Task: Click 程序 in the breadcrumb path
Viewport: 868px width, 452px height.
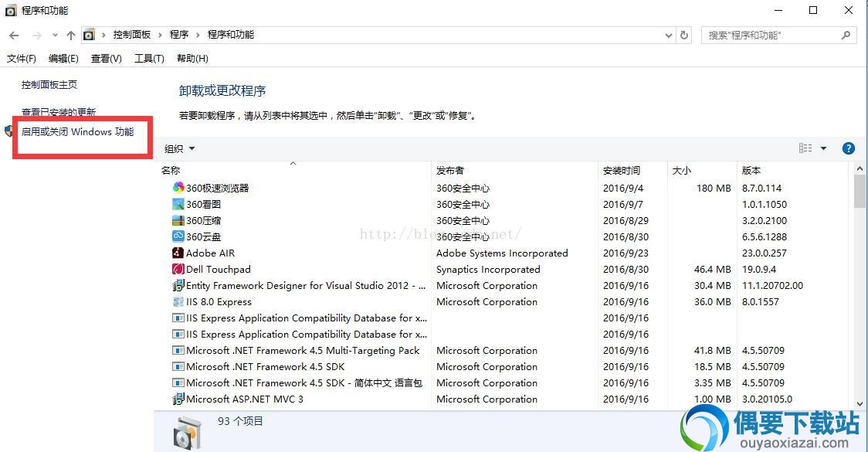Action: pos(179,34)
